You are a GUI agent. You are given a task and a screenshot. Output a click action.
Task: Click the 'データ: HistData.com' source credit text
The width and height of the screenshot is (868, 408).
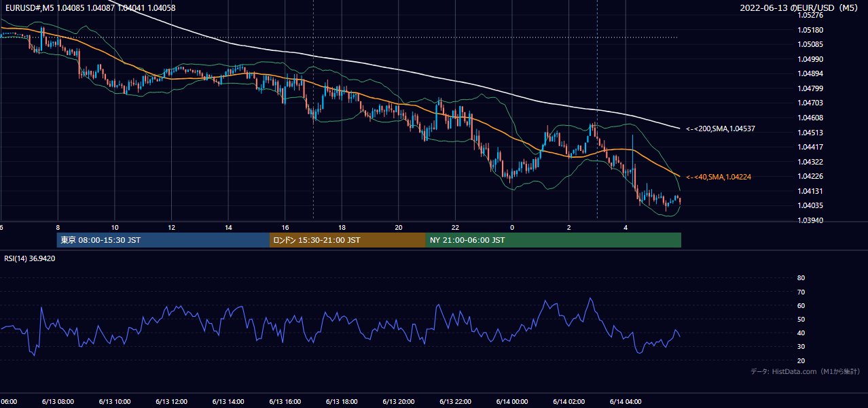805,371
